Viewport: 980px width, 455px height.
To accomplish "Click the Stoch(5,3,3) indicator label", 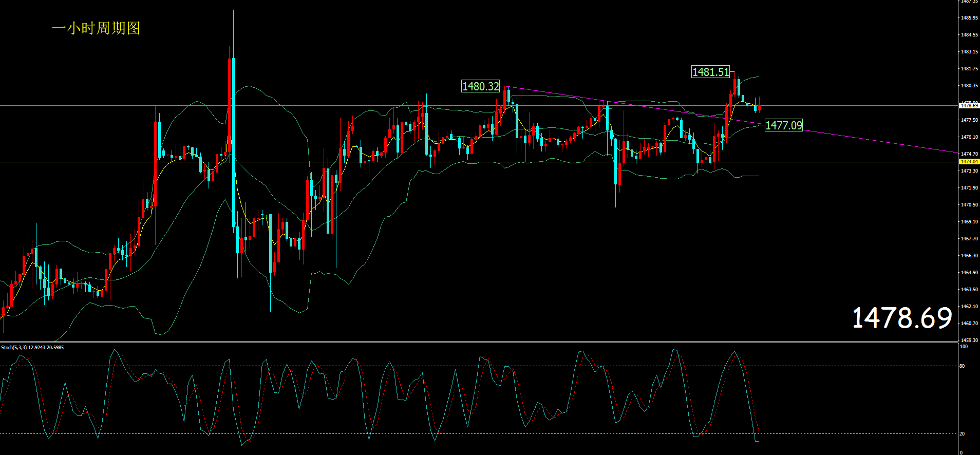I will click(x=32, y=348).
